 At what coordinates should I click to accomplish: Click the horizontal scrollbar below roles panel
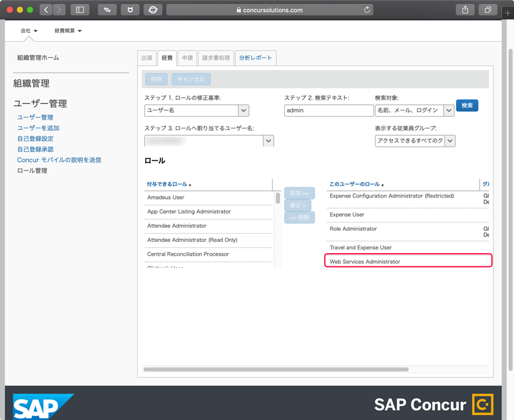coord(276,370)
